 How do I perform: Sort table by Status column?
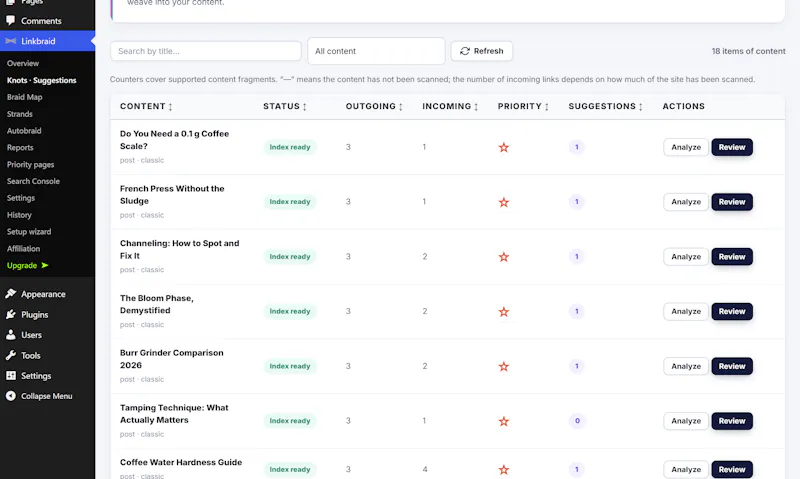(x=285, y=106)
